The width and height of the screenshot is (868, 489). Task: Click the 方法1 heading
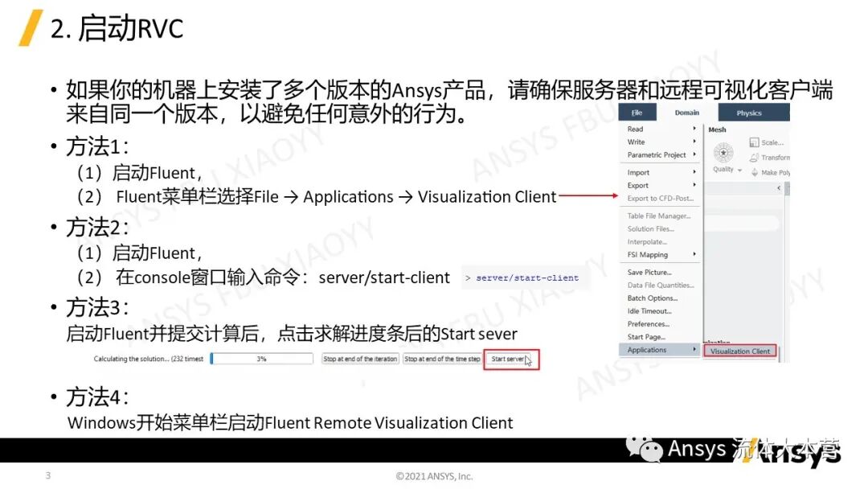(97, 146)
